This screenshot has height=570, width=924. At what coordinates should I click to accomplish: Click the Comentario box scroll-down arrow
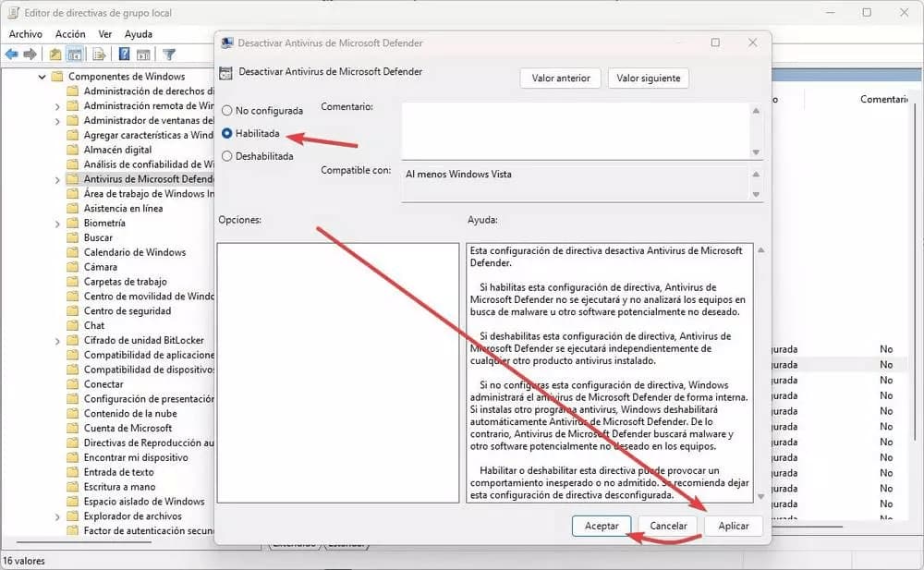(x=756, y=152)
